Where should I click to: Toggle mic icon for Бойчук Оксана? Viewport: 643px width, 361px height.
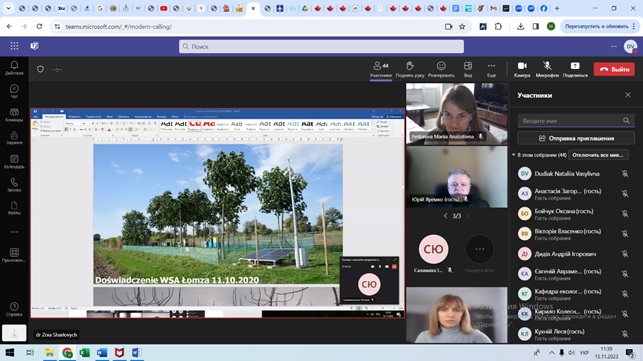click(x=625, y=213)
